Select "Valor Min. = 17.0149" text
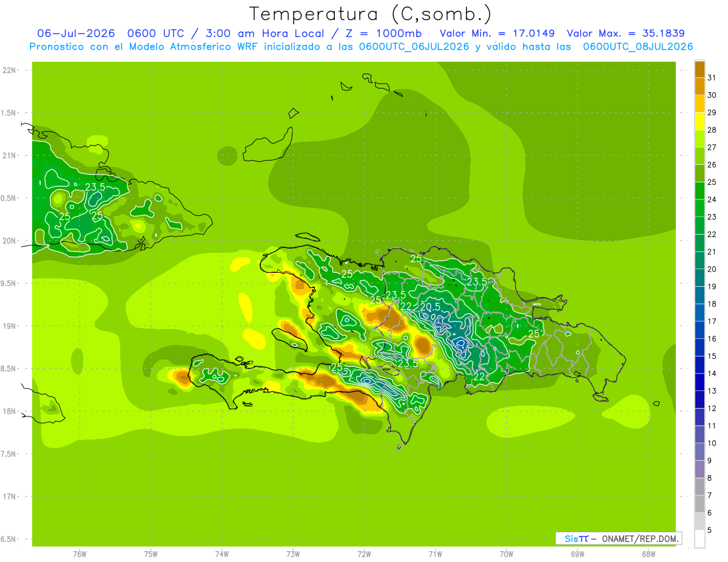 click(x=497, y=33)
